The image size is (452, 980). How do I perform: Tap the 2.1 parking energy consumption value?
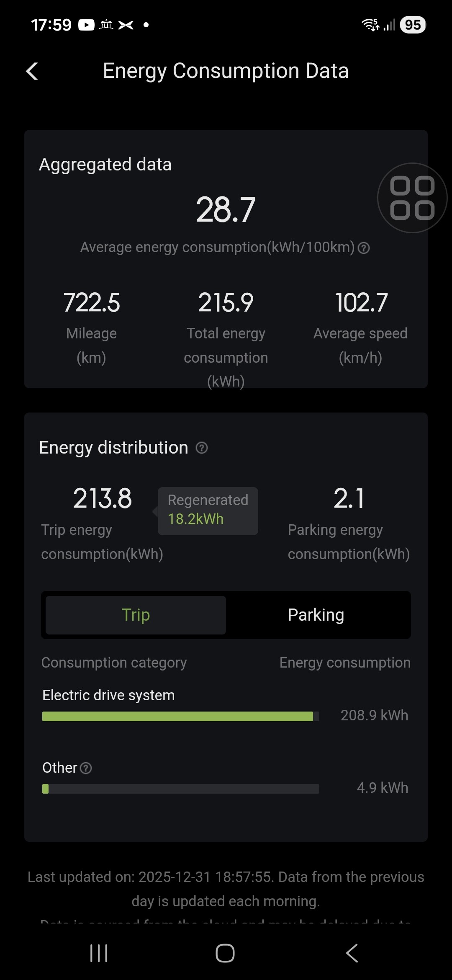349,498
